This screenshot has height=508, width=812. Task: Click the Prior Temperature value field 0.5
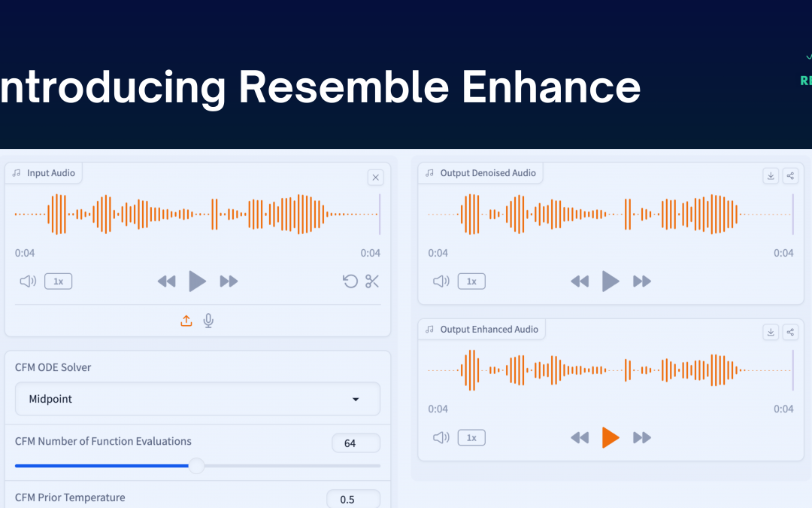pos(353,499)
